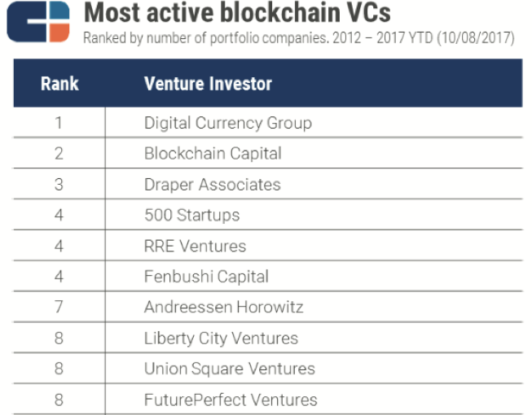
Task: Click the Most active blockchain VCs title
Action: click(237, 13)
